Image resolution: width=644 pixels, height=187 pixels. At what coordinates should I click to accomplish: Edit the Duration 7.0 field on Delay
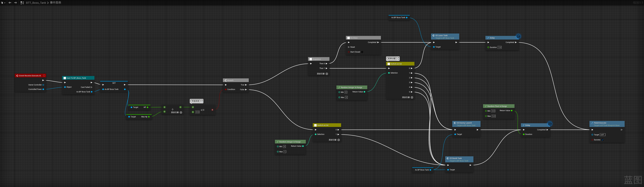[x=499, y=47]
